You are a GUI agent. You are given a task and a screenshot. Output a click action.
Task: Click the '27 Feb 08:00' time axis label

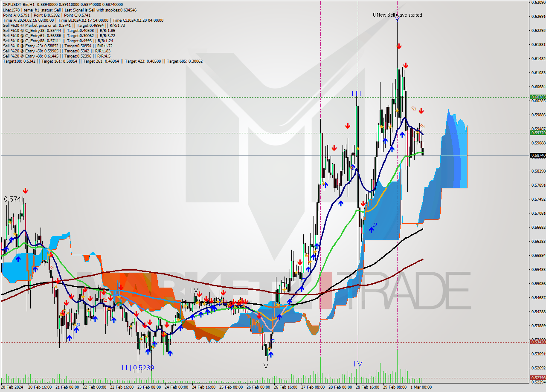point(313,387)
